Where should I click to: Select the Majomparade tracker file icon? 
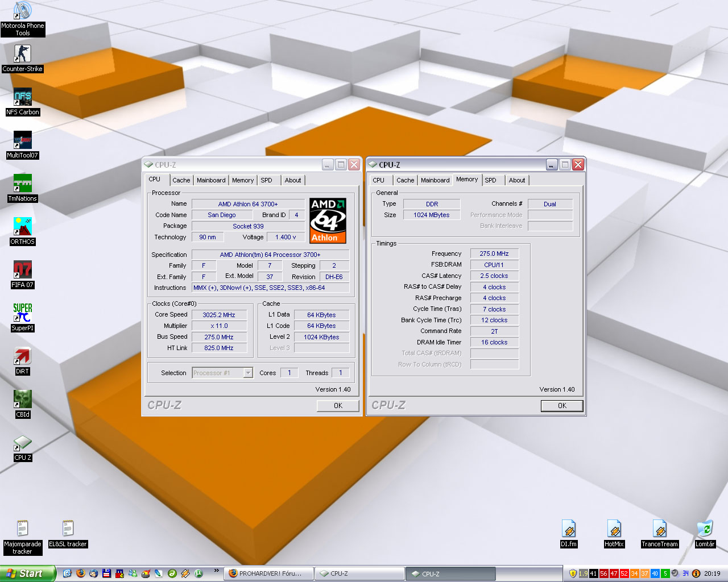(x=22, y=537)
